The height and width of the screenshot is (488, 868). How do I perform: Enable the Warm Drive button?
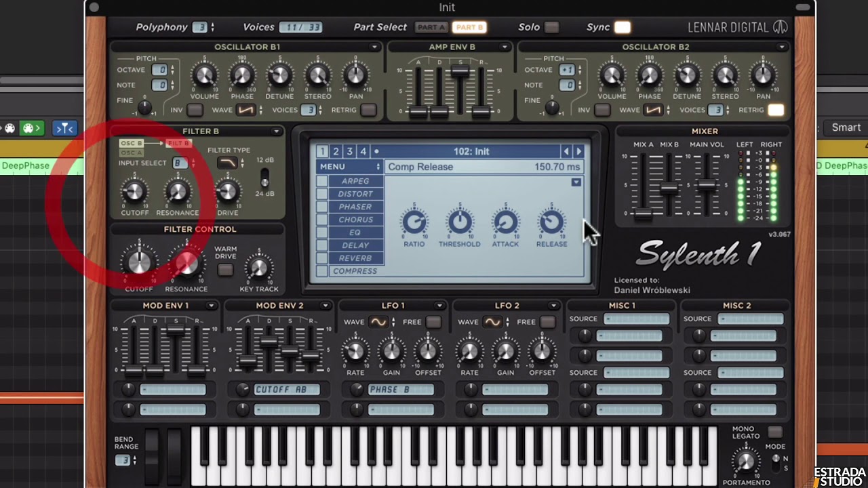click(225, 270)
